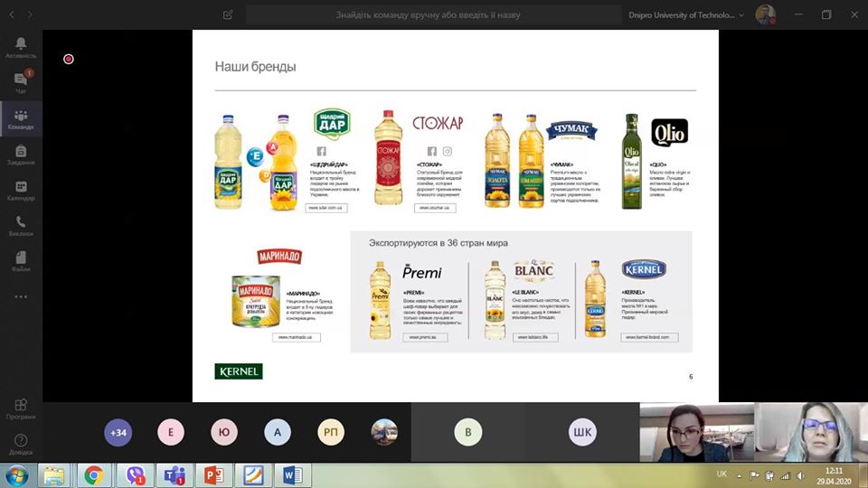
Task: Show the +34 additional participants
Action: click(x=118, y=432)
